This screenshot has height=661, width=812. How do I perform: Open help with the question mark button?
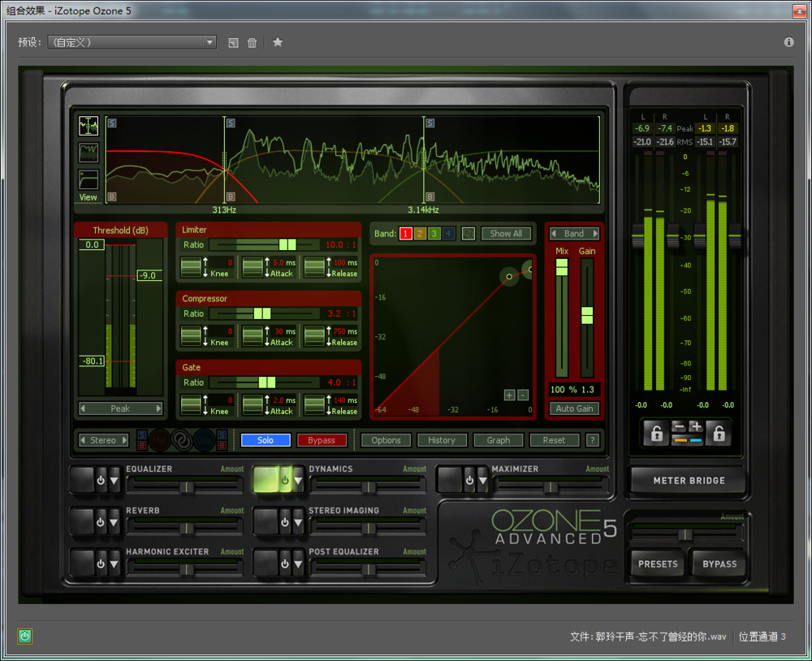click(593, 440)
